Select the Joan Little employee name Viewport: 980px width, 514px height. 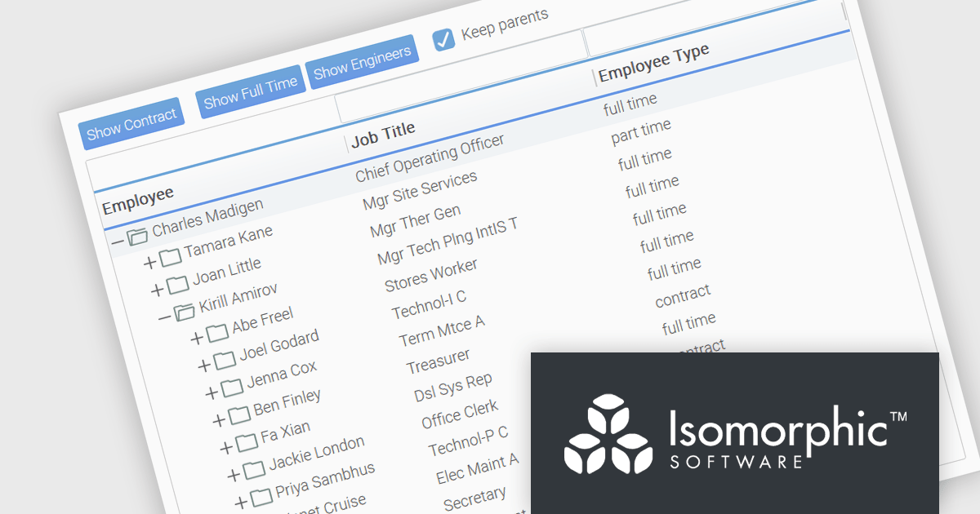[x=227, y=273]
